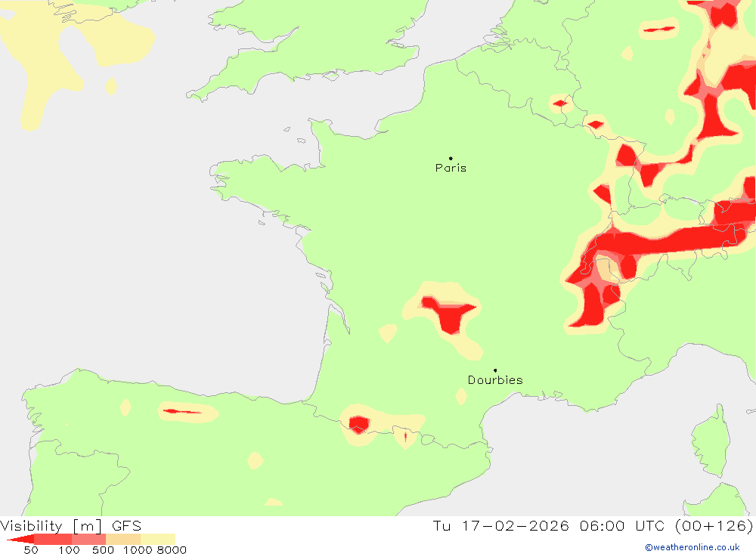This screenshot has height=554, width=756.
Task: Click the legend value '8000'
Action: click(x=172, y=550)
